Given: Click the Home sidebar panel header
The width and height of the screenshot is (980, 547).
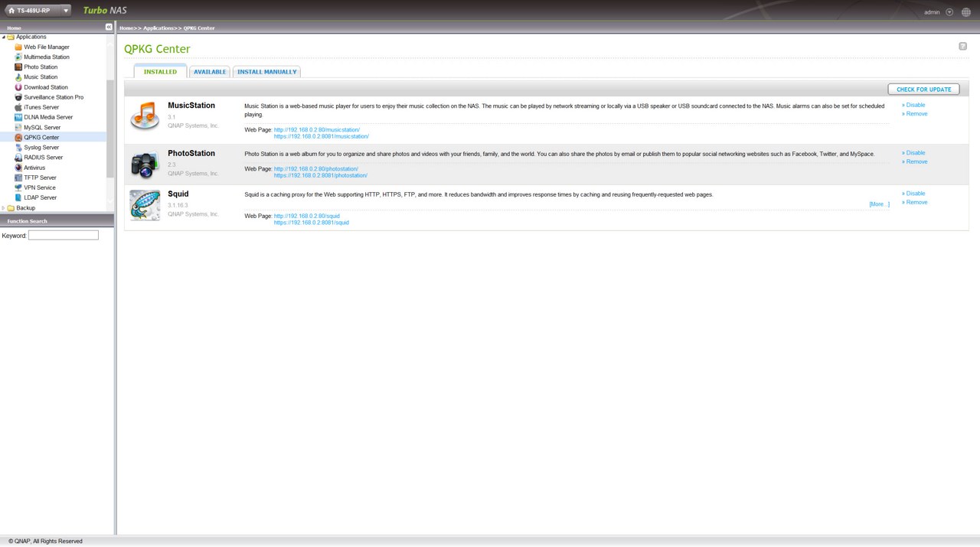Looking at the screenshot, I should click(x=57, y=28).
